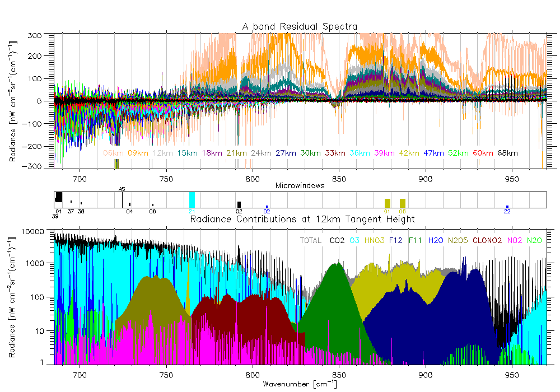This screenshot has width=560, height=392.
Task: Click the Wavenumber x-axis label
Action: tap(300, 384)
